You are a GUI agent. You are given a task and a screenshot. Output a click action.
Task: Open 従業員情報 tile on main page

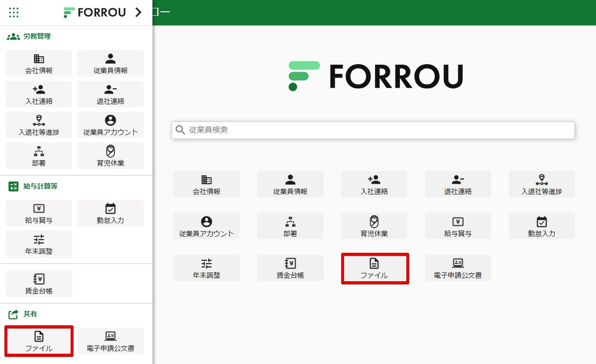[x=290, y=184]
